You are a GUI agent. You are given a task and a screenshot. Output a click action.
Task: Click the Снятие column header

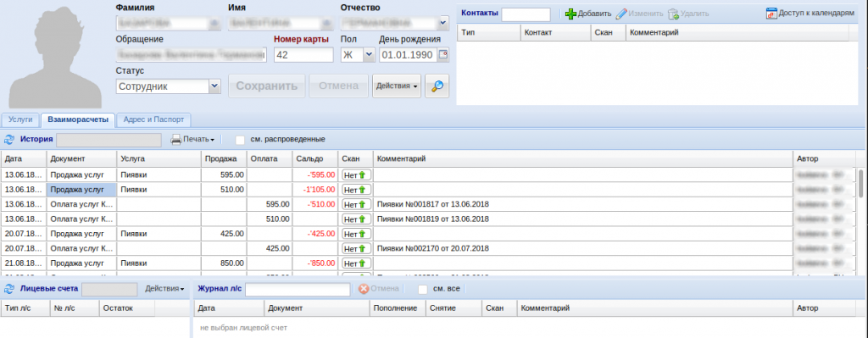[x=454, y=308]
